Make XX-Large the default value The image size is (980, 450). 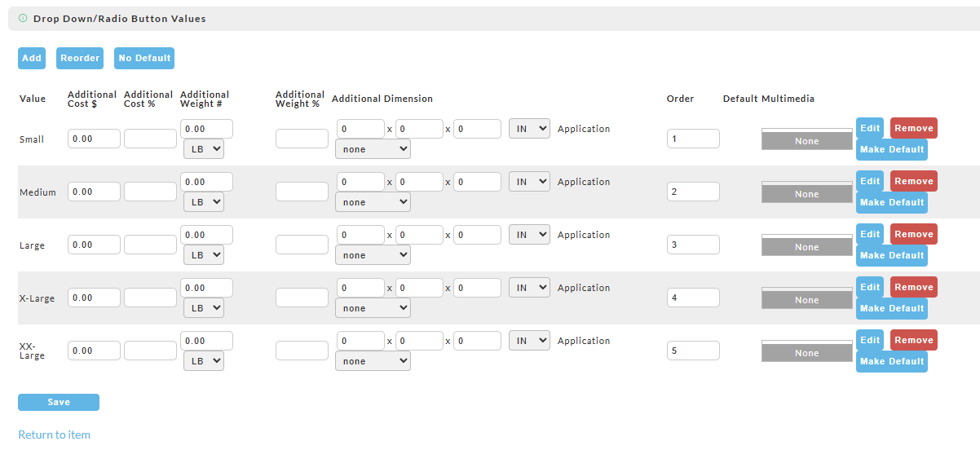892,361
